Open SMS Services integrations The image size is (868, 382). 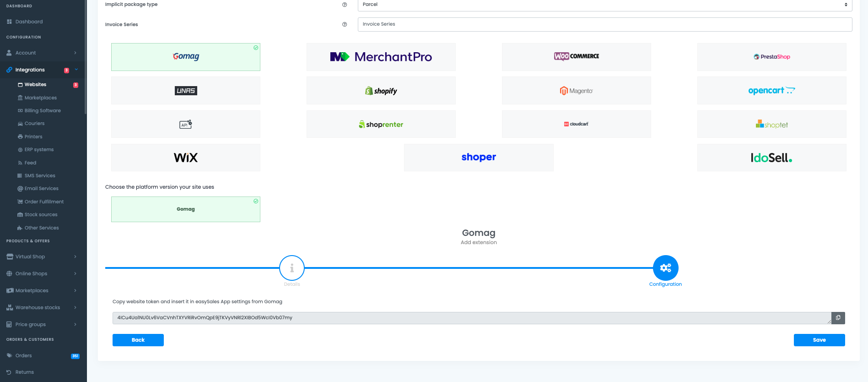coord(40,175)
